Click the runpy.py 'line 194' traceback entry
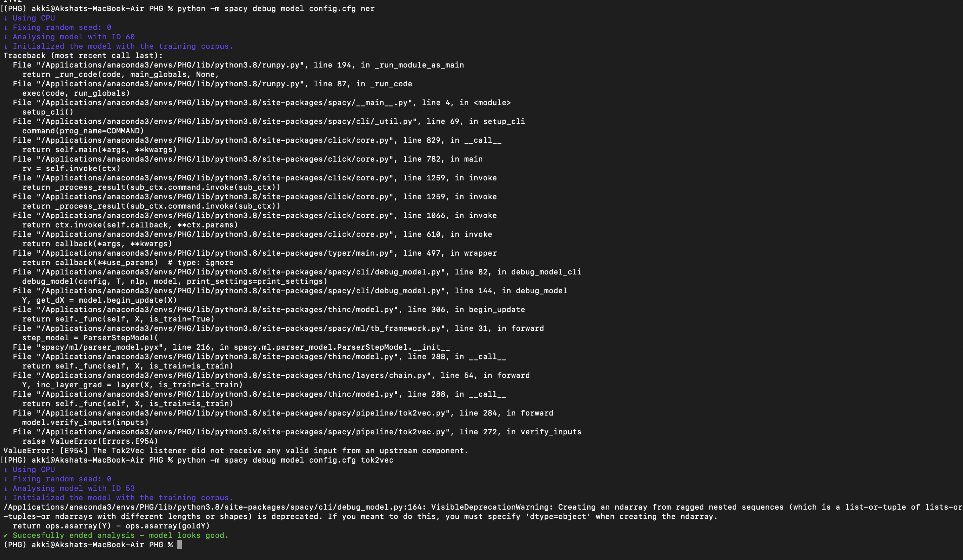This screenshot has width=963, height=560. click(x=238, y=65)
